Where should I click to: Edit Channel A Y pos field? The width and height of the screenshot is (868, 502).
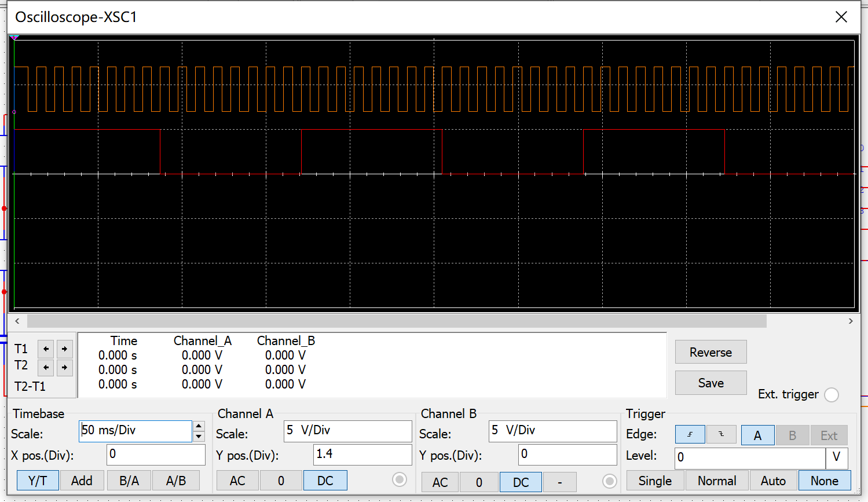(362, 455)
